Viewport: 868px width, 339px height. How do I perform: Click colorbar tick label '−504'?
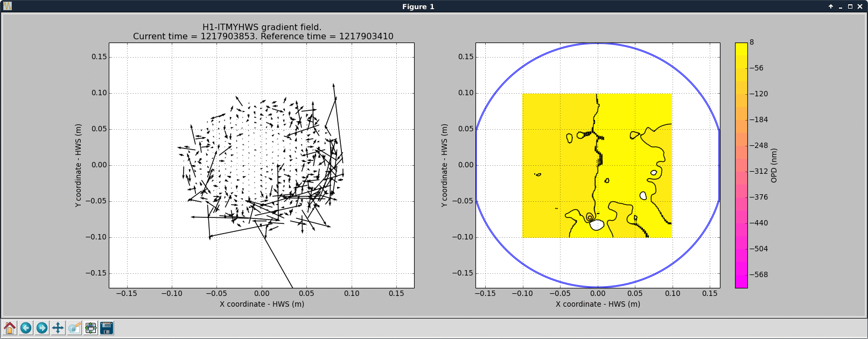759,249
